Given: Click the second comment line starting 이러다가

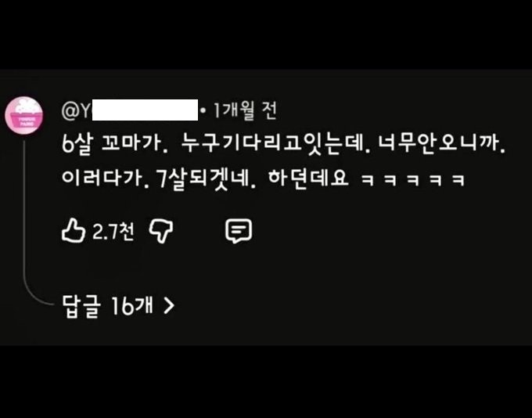Looking at the screenshot, I should tap(263, 179).
